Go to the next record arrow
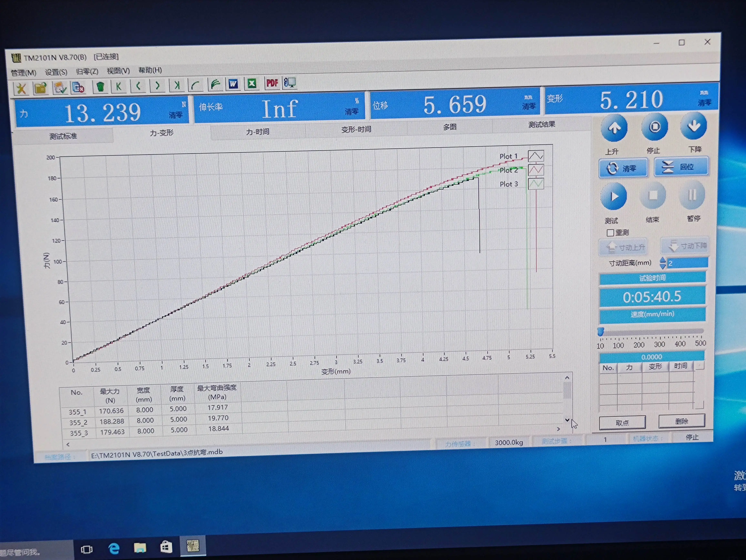746x560 pixels. 157,86
